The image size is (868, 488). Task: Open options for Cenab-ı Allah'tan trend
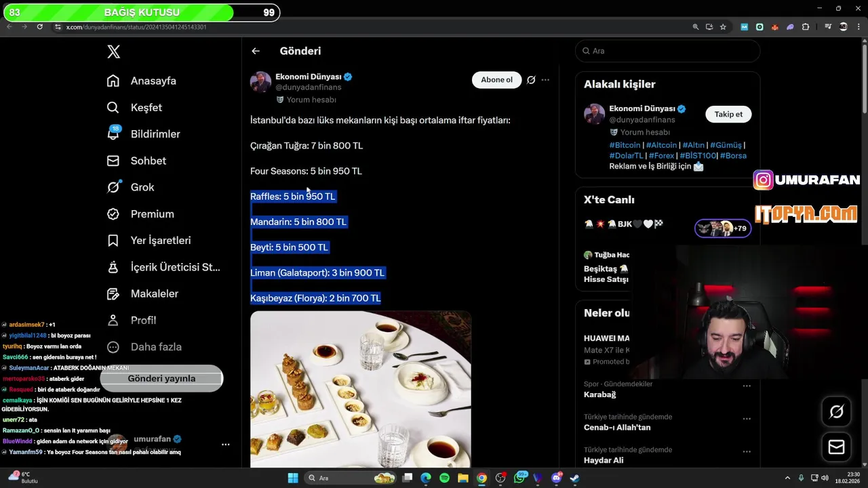(x=747, y=419)
